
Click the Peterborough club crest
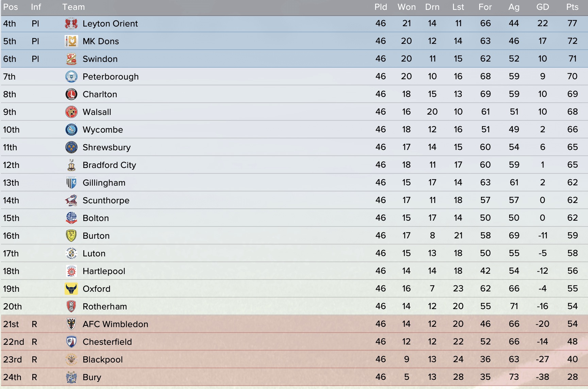[71, 77]
